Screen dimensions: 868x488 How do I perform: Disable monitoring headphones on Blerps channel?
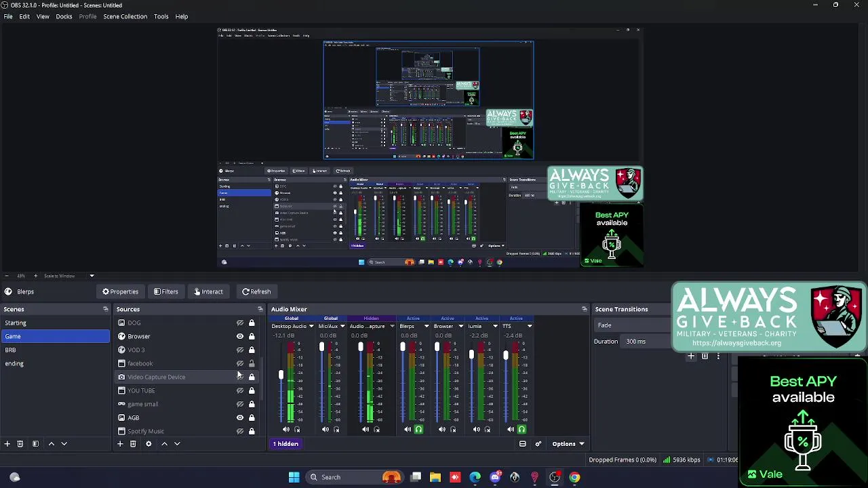tap(418, 429)
